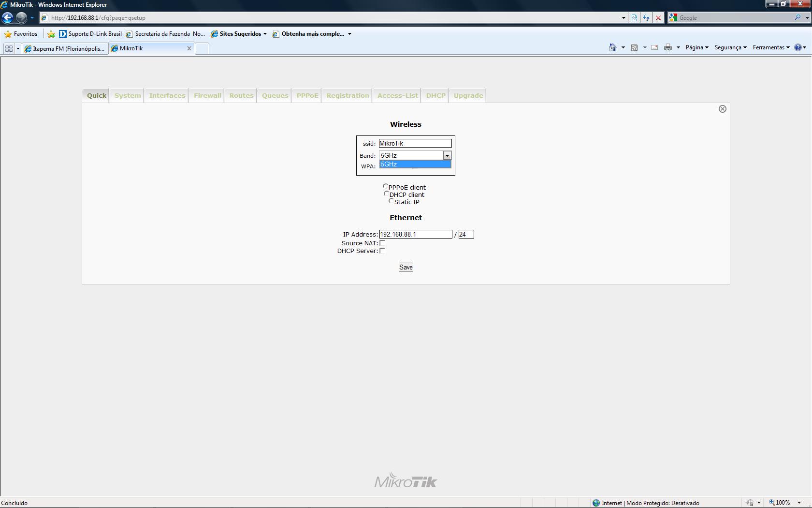Click the Home page icon
This screenshot has width=812, height=508.
(612, 47)
